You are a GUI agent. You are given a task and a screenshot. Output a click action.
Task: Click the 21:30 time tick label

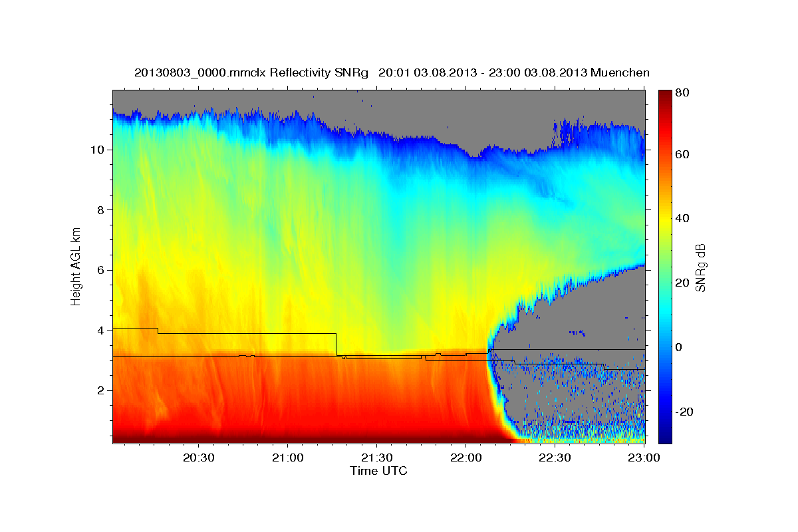(376, 458)
